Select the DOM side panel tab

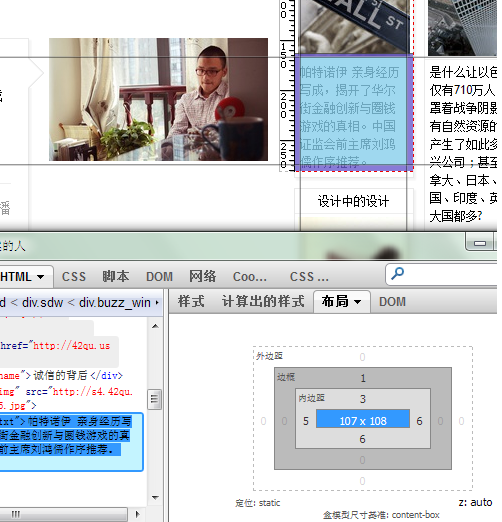coord(392,302)
